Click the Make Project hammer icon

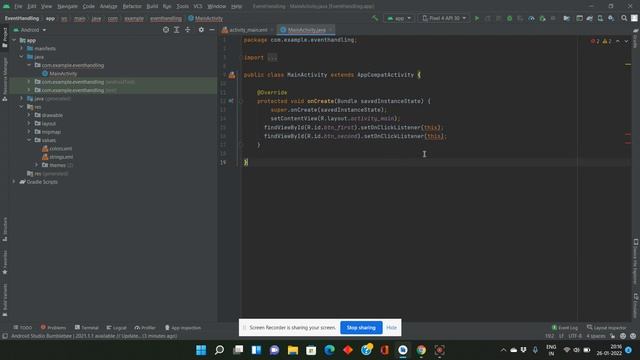click(375, 18)
